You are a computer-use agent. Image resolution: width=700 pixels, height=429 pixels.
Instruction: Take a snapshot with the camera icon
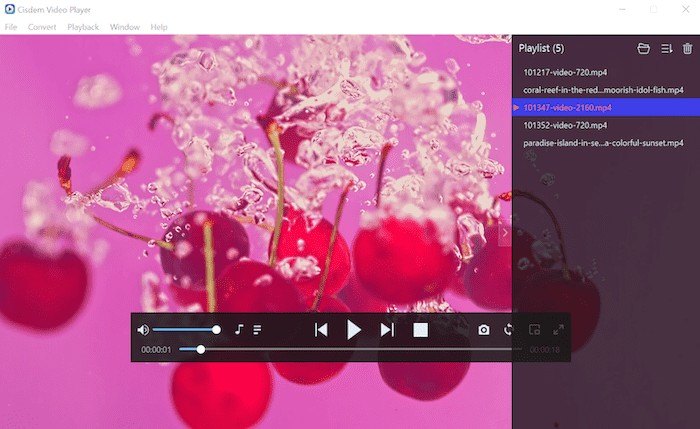484,330
